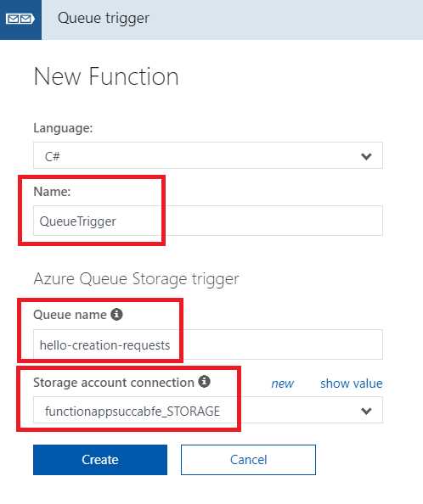
Task: Click the 'Queue name' label
Action: tap(70, 315)
